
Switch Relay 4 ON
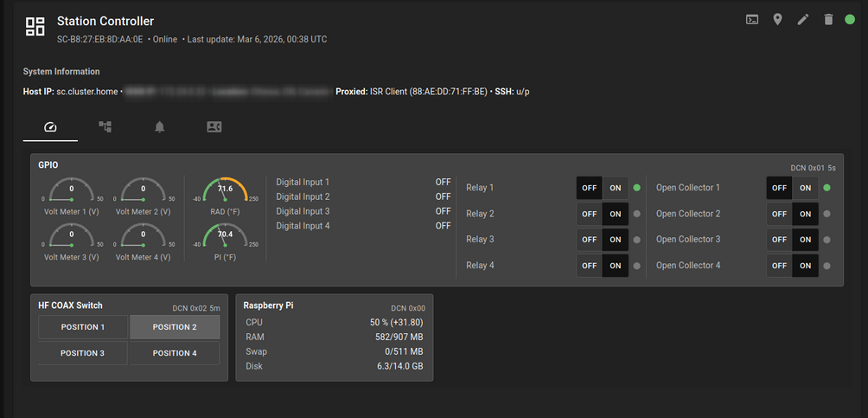pyautogui.click(x=616, y=266)
